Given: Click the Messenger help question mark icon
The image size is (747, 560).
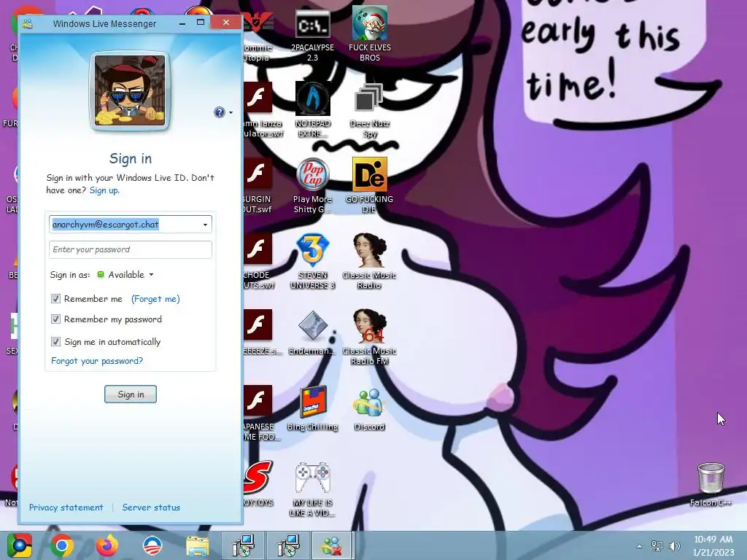Looking at the screenshot, I should (219, 112).
